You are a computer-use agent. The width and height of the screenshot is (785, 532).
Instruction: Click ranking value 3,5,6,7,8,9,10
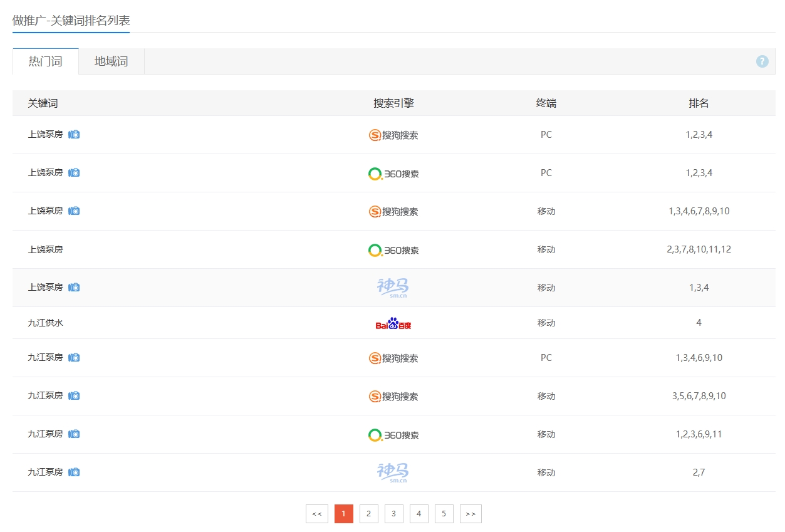[699, 396]
